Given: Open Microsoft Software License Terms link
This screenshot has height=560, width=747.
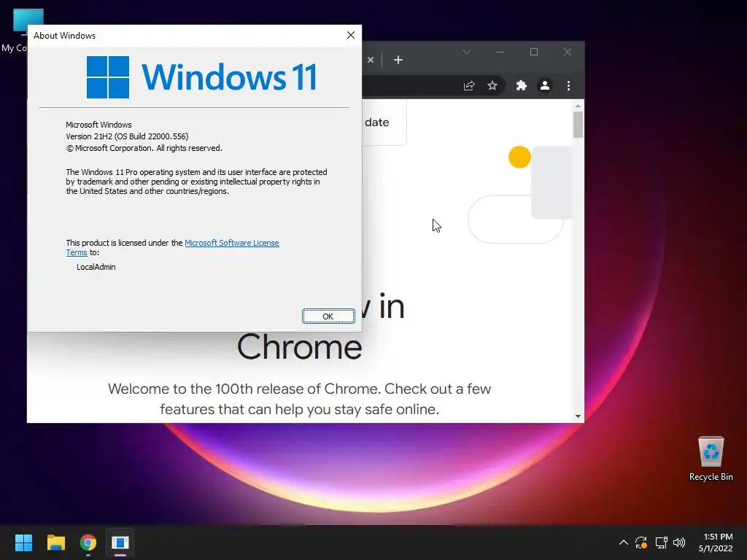Looking at the screenshot, I should [x=231, y=243].
